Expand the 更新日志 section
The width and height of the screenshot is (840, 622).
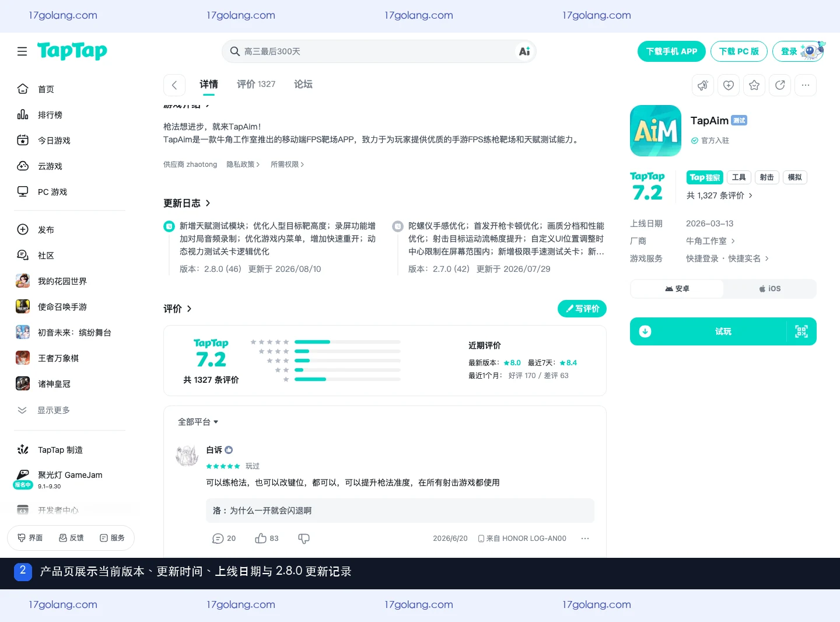tap(187, 203)
